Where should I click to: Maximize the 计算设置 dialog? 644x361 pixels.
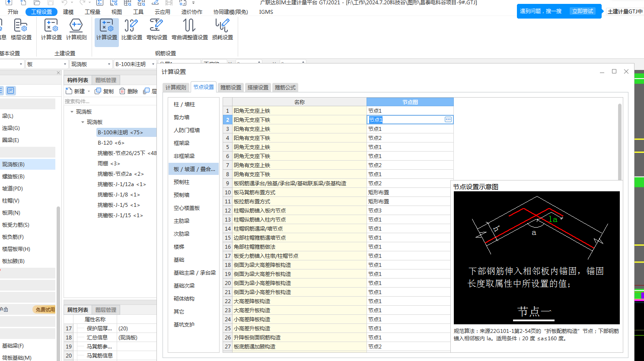click(614, 71)
